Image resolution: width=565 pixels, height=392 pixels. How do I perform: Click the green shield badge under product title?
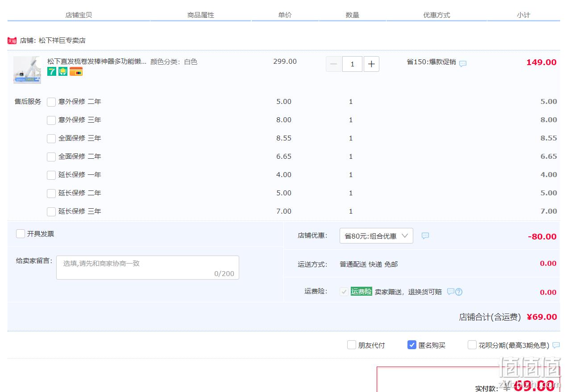(63, 71)
